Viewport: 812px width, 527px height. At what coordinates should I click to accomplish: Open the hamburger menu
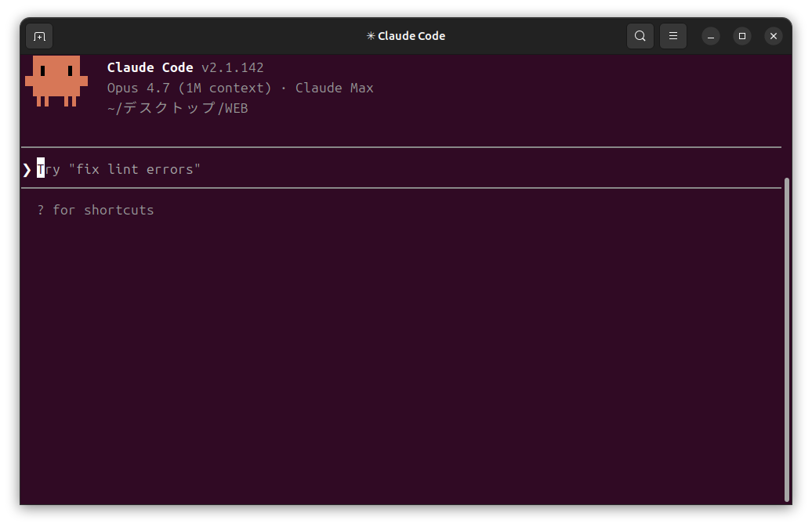coord(673,36)
